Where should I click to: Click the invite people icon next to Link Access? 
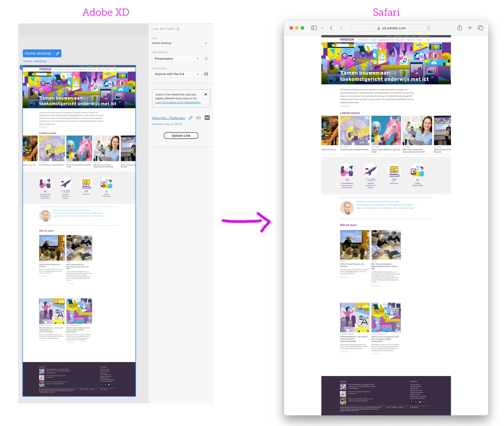pos(206,74)
